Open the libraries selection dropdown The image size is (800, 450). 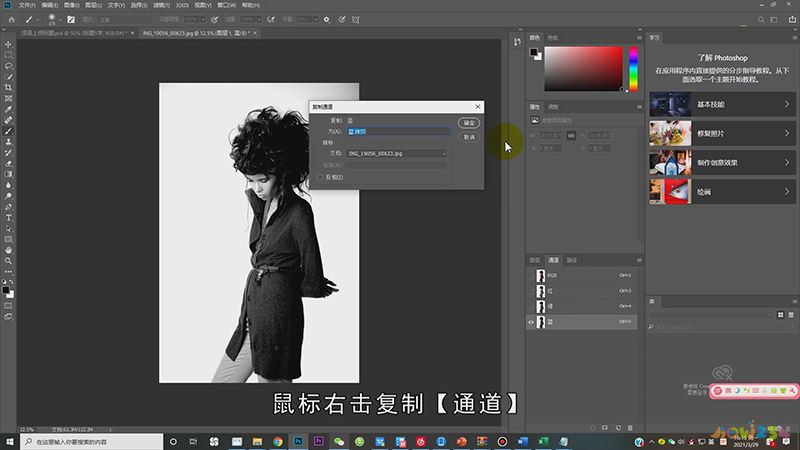[710, 315]
